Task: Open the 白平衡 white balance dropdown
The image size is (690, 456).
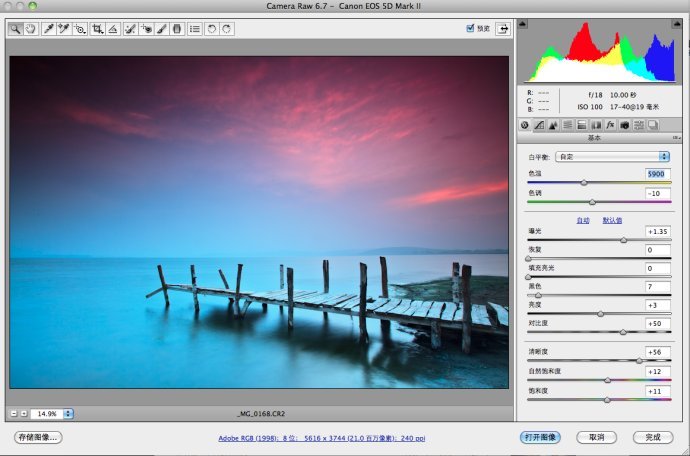Action: pyautogui.click(x=612, y=157)
